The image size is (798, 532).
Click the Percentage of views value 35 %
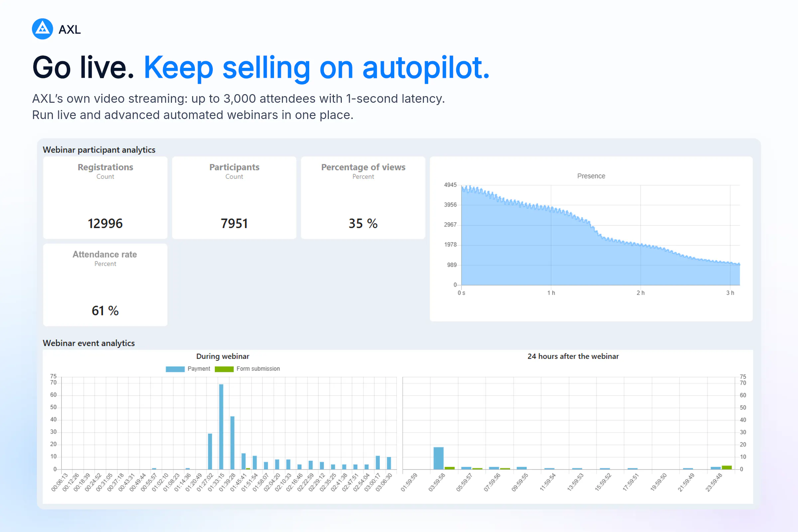(x=363, y=223)
